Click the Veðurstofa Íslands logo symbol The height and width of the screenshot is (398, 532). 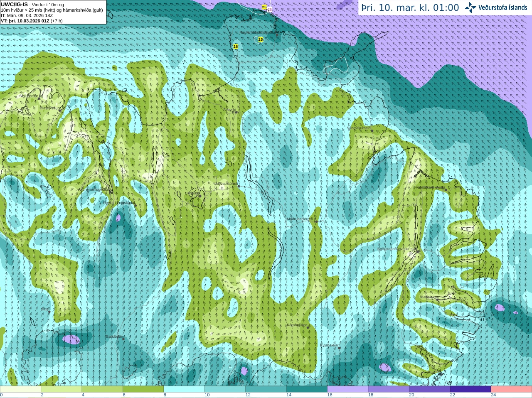[x=470, y=7]
